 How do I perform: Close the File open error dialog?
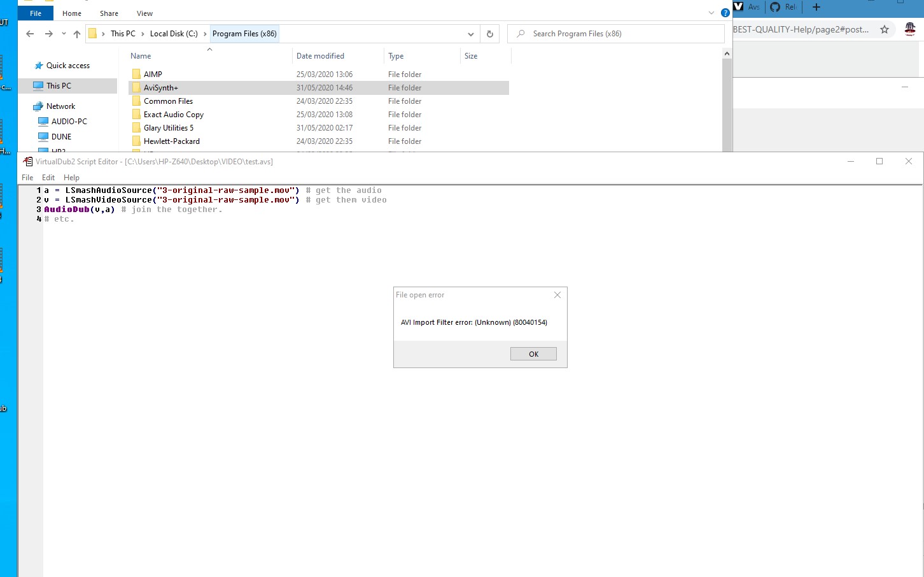click(x=557, y=295)
